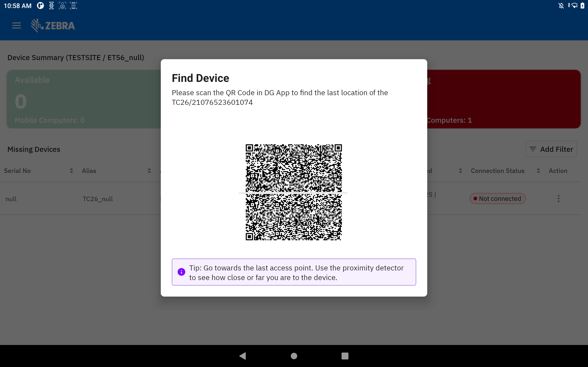
Task: Tap the QR code image
Action: click(x=294, y=192)
